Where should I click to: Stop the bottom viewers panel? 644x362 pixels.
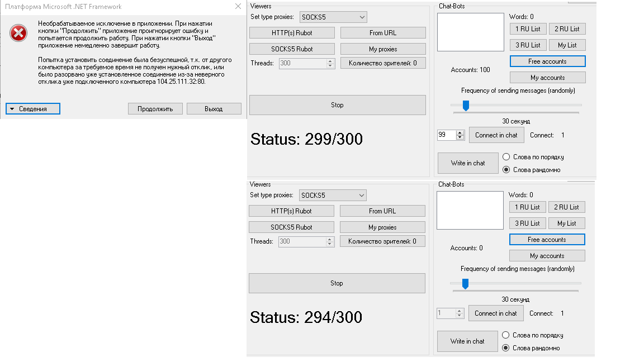[x=337, y=283]
